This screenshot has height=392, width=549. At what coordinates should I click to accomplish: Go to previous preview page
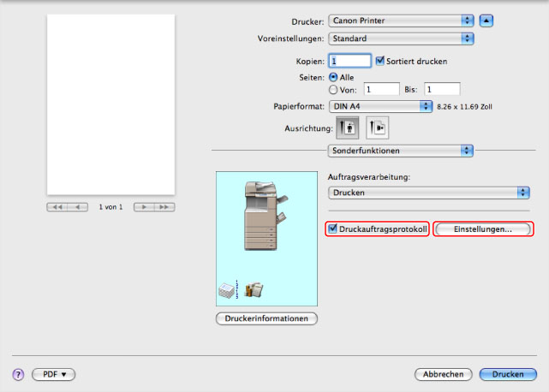coord(78,207)
